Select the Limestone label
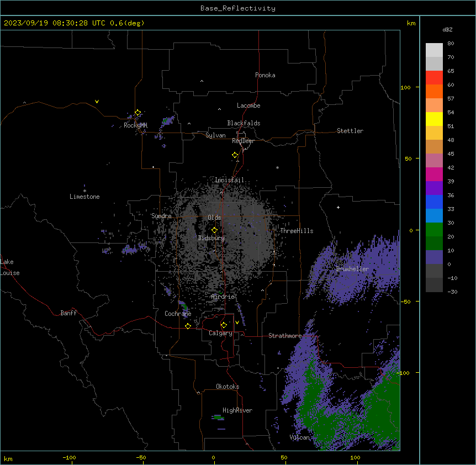This screenshot has width=476, height=465. pyautogui.click(x=84, y=197)
